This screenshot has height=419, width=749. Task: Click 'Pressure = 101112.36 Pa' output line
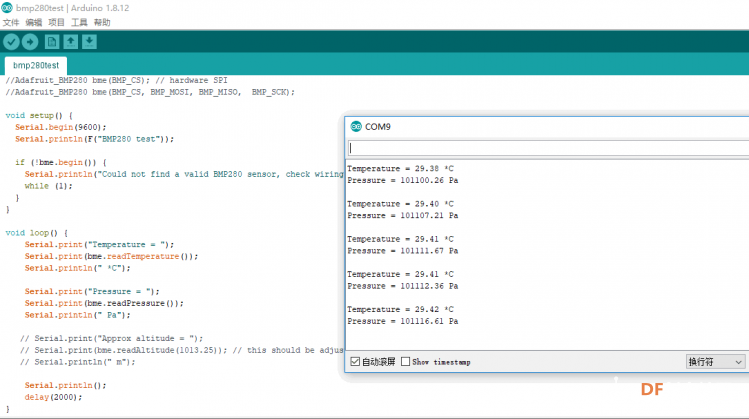[x=403, y=286]
